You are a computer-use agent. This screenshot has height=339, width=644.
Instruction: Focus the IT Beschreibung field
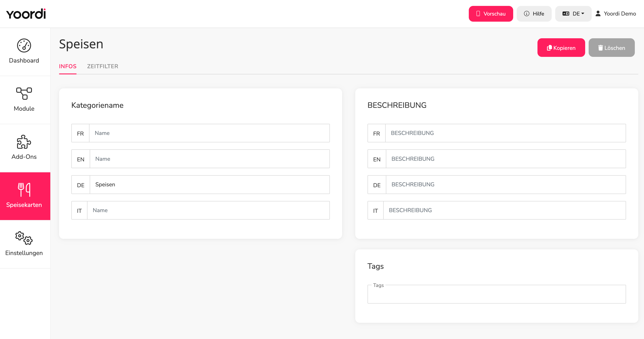coord(504,210)
